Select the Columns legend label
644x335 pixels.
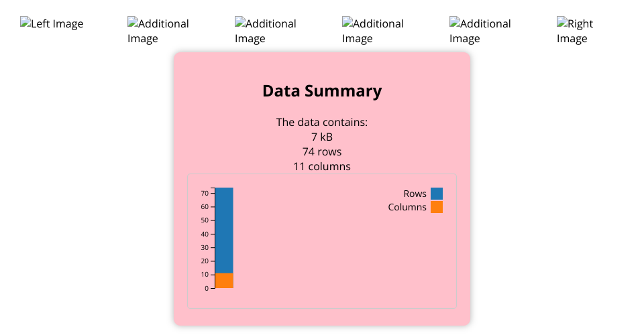(407, 207)
